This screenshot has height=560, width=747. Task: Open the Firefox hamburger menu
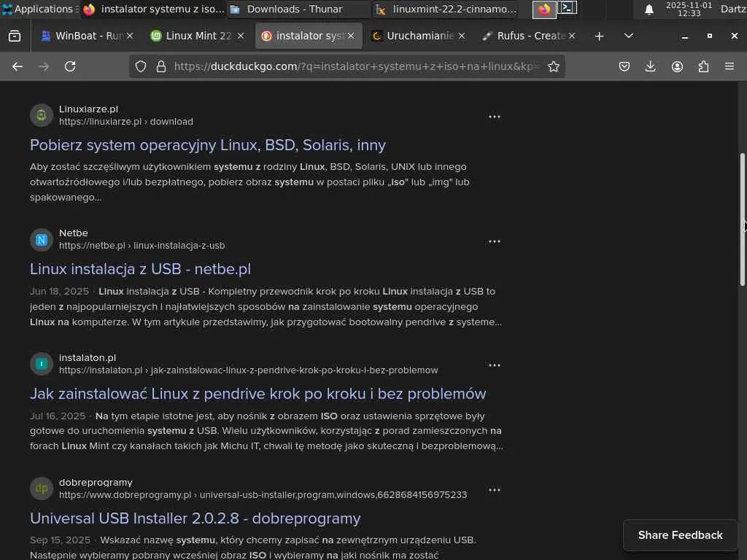tap(729, 66)
